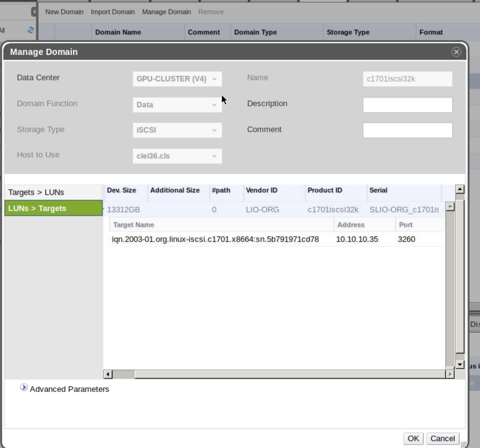Viewport: 480px width, 448px height.
Task: Click the Description input field
Action: [407, 105]
